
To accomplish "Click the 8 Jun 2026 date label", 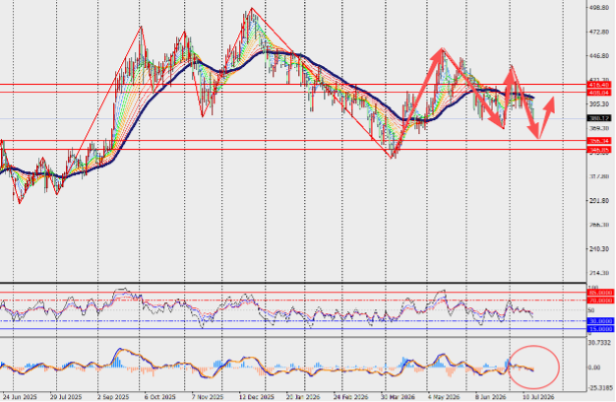I will point(490,397).
